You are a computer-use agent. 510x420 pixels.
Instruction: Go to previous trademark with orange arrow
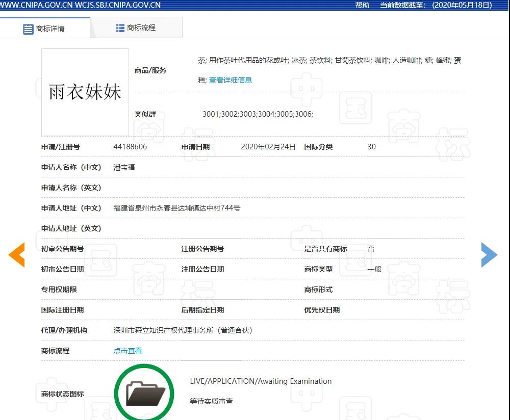(x=17, y=254)
